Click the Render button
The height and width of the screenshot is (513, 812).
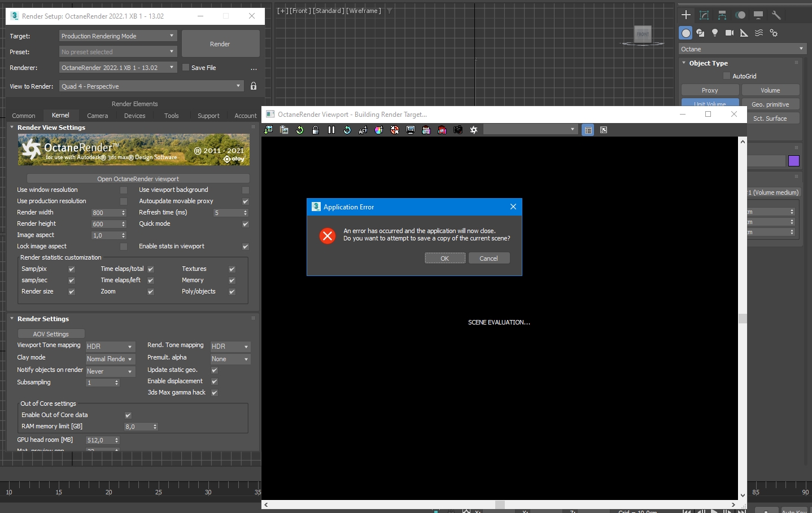[220, 44]
